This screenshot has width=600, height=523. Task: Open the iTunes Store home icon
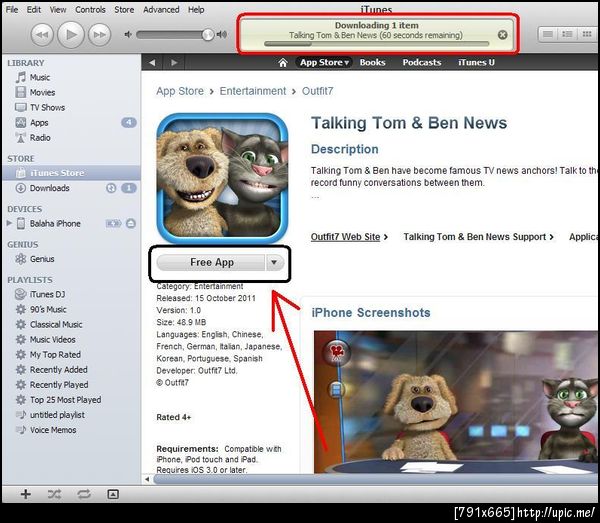(283, 62)
